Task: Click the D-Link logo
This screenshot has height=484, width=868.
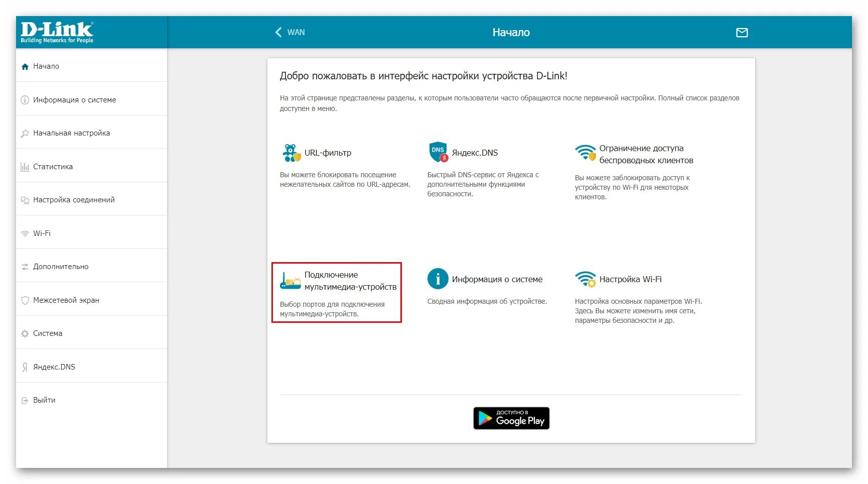Action: coord(57,32)
